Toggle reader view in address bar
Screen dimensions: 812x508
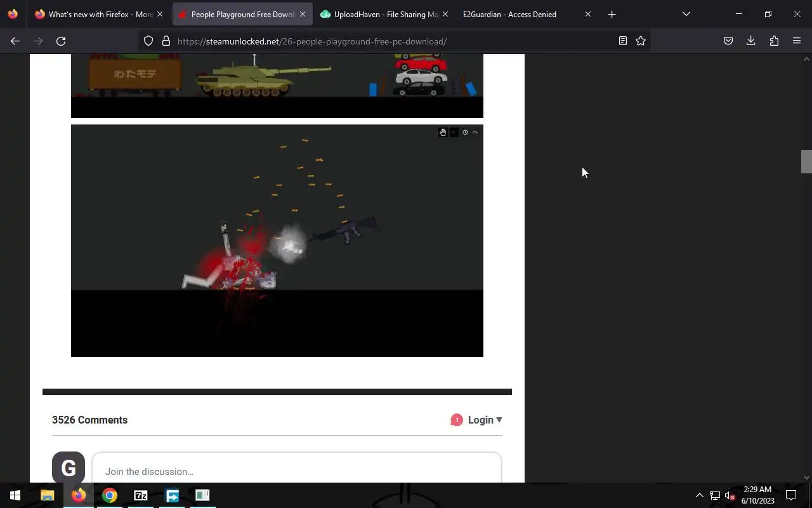[623, 41]
